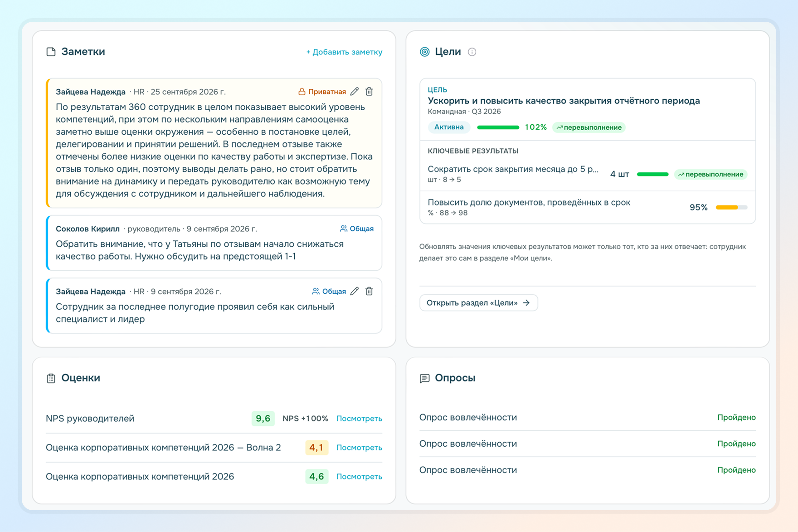Click the Командная · Q3 2026 subtitle
The height and width of the screenshot is (532, 798).
pyautogui.click(x=464, y=112)
